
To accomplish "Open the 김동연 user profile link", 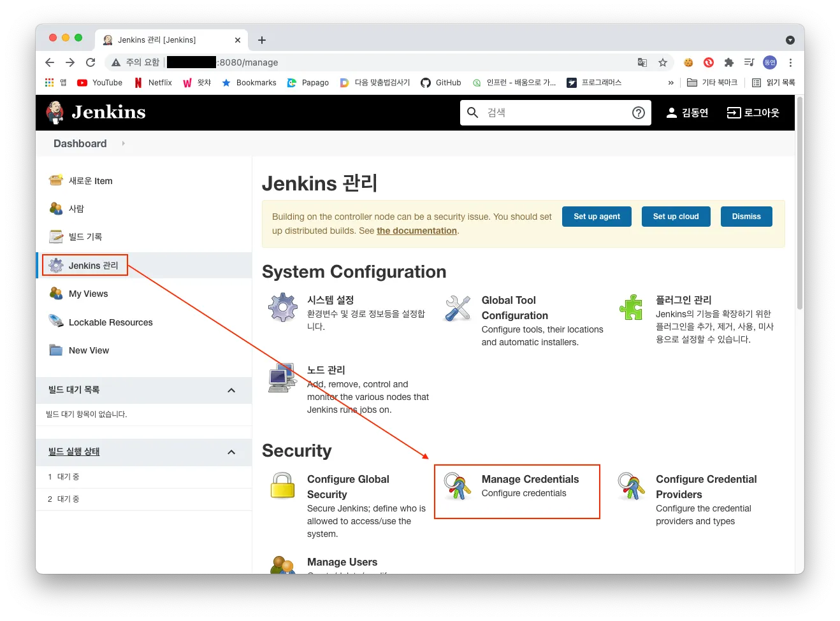I will pos(687,113).
